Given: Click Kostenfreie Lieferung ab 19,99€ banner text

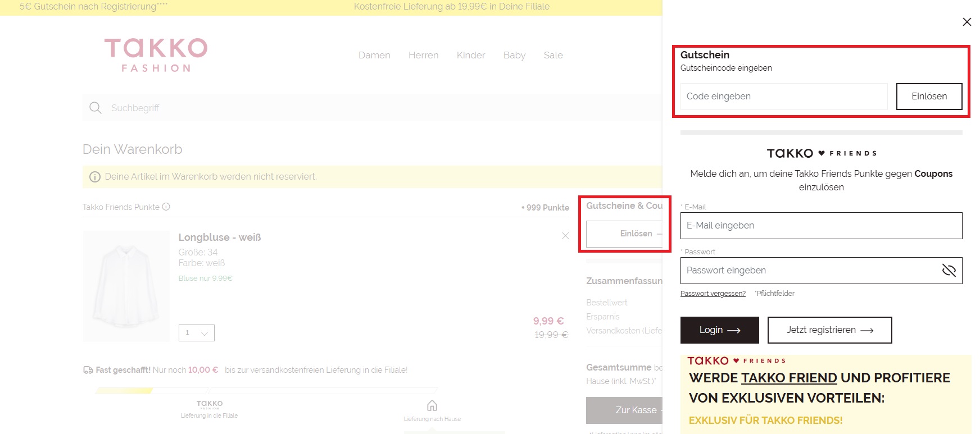Looking at the screenshot, I should click(x=452, y=7).
